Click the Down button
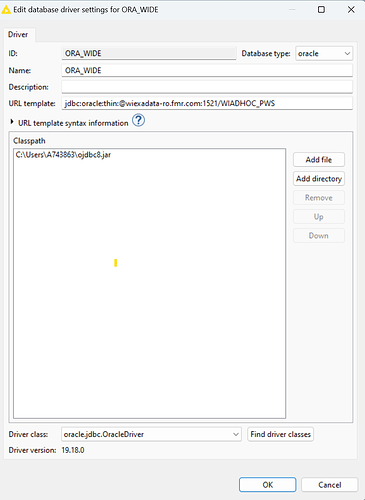The width and height of the screenshot is (365, 500). pos(319,236)
